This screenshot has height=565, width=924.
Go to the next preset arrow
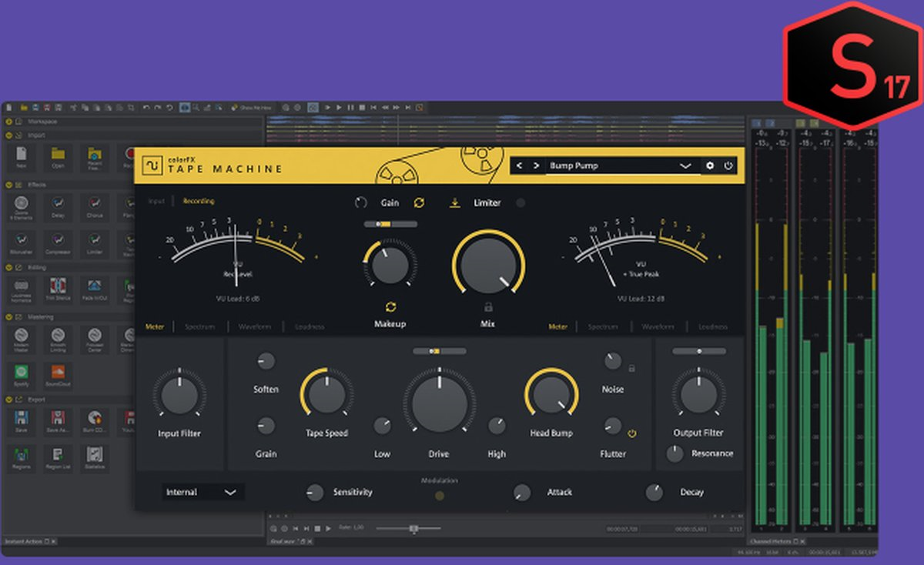pyautogui.click(x=536, y=165)
